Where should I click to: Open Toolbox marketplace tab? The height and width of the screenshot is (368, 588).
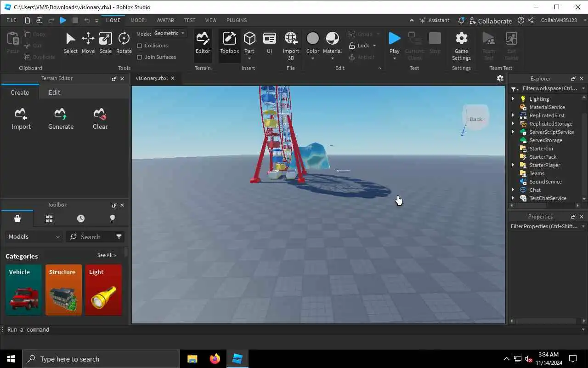click(x=17, y=218)
